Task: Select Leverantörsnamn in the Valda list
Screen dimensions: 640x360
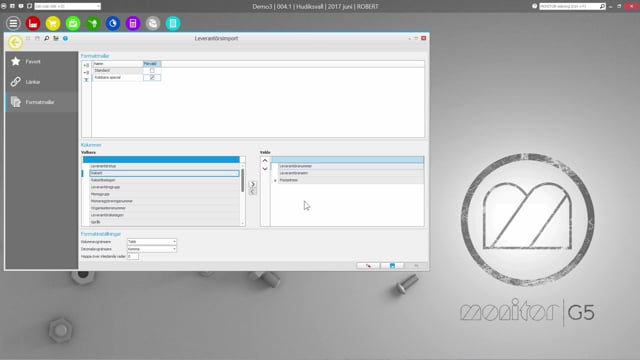Action: coord(351,173)
